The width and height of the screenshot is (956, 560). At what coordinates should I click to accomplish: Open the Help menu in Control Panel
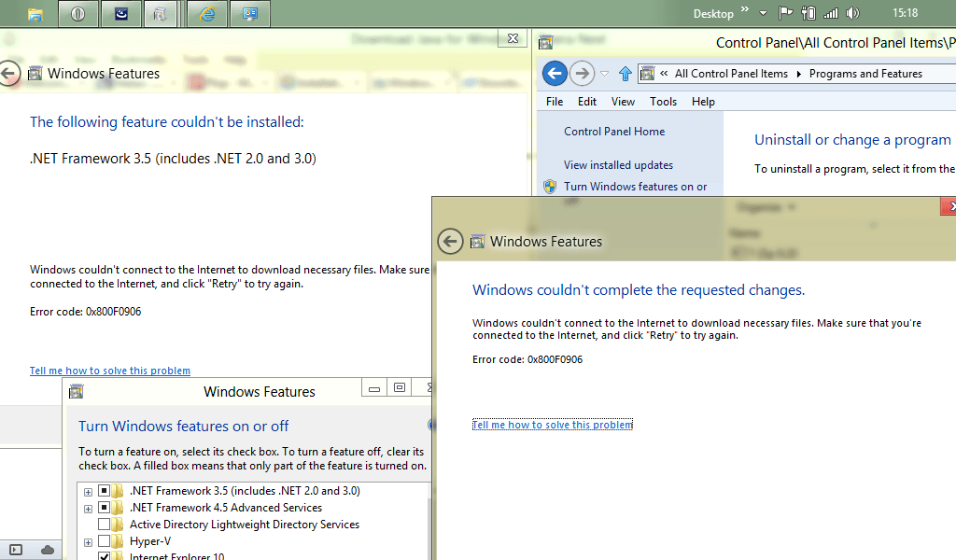[703, 102]
